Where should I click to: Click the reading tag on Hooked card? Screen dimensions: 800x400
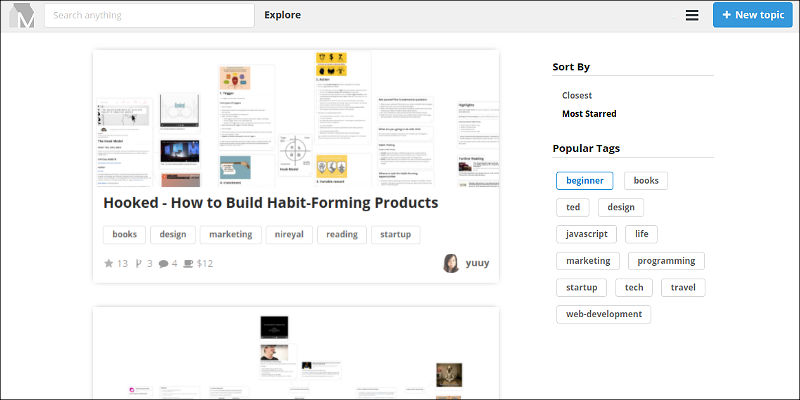tap(342, 235)
